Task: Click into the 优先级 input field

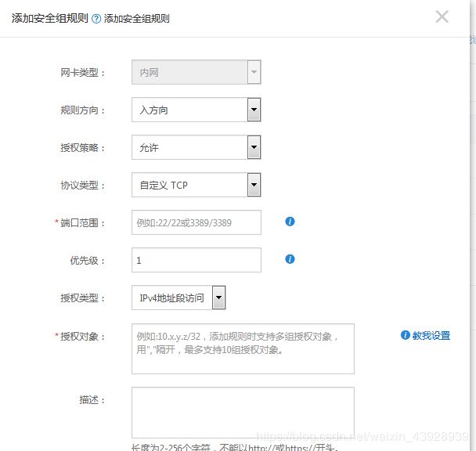Action: pos(196,260)
